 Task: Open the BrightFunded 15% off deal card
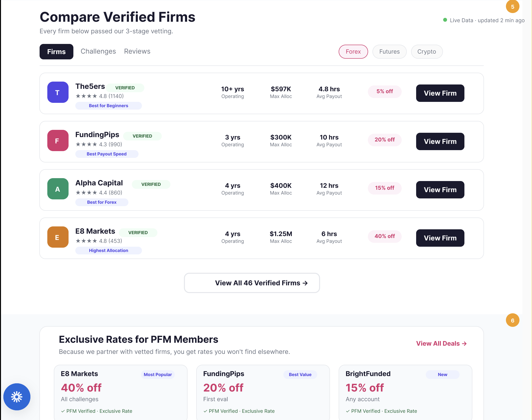click(x=405, y=392)
